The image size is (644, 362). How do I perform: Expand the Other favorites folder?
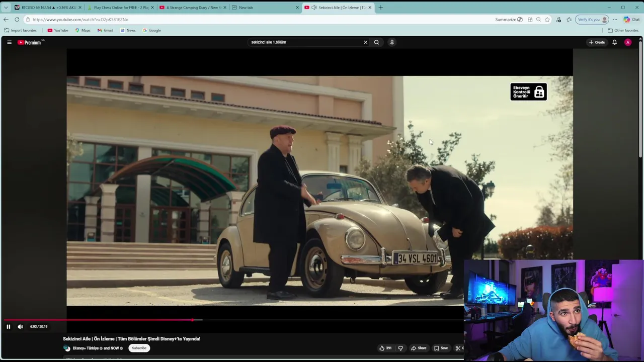point(623,30)
